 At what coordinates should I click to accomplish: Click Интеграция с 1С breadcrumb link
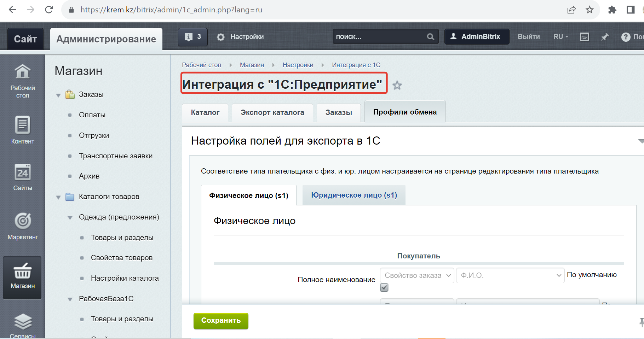coord(356,65)
